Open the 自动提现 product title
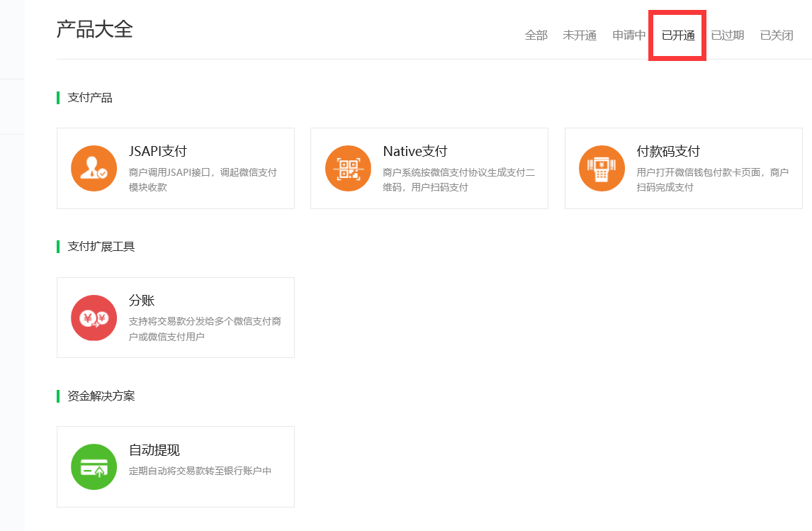 point(154,449)
